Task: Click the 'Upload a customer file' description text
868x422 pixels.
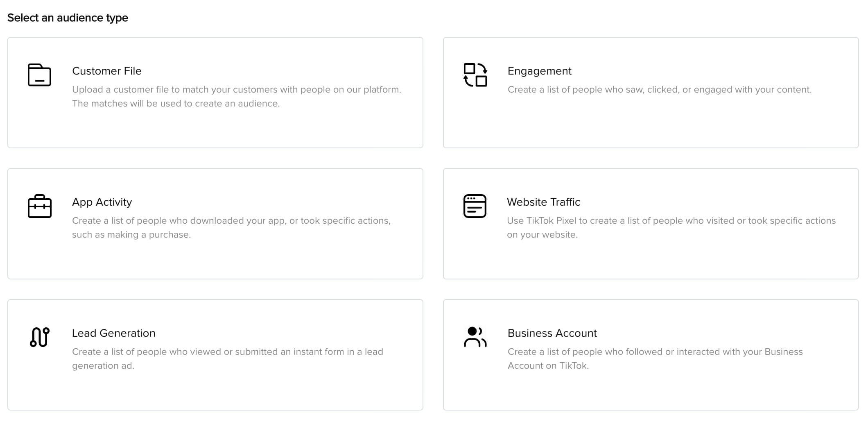Action: click(236, 90)
